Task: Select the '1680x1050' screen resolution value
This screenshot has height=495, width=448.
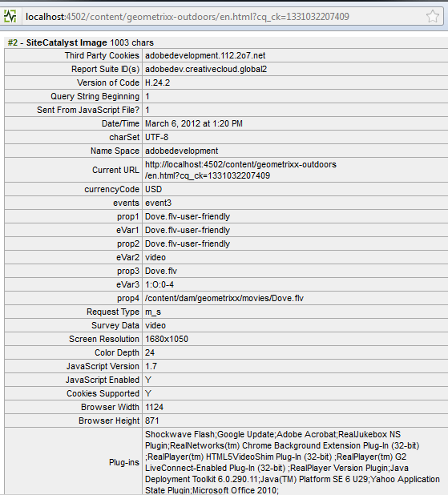Action: coord(167,339)
